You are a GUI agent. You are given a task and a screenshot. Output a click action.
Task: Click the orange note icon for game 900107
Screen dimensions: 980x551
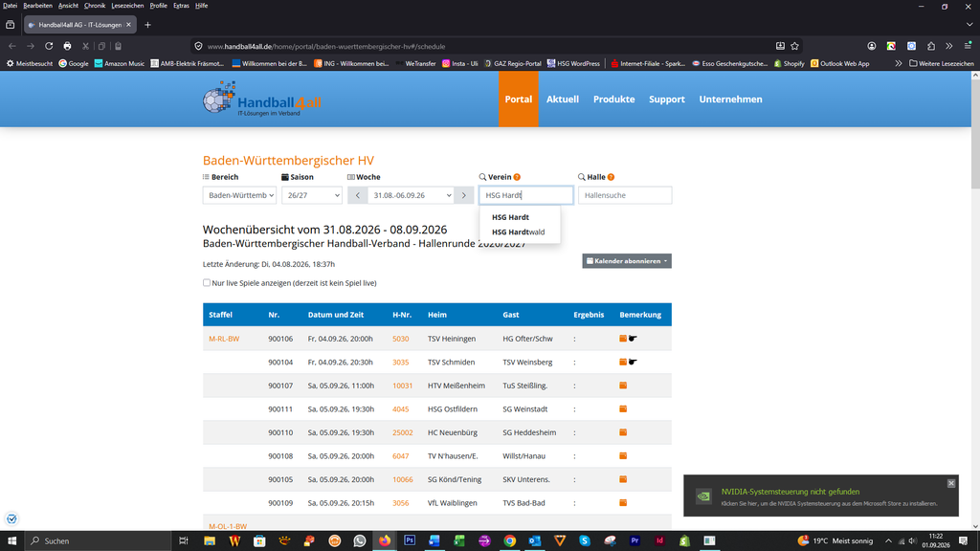[623, 386]
